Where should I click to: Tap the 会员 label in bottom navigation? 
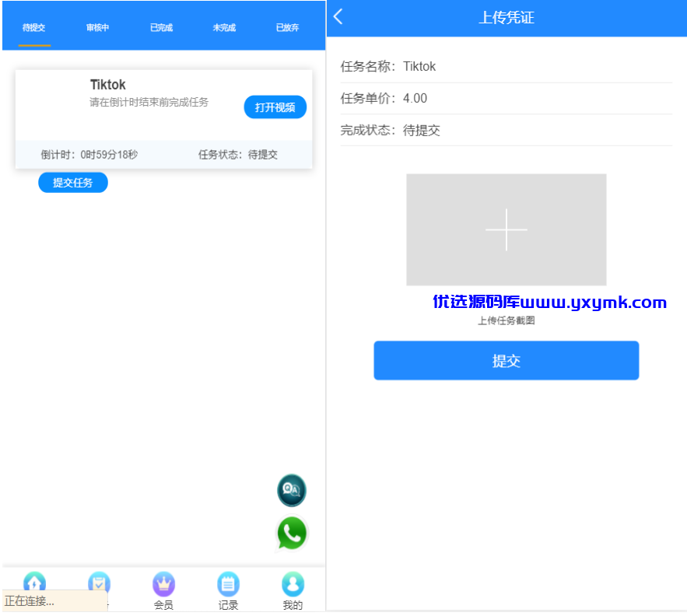(x=164, y=605)
